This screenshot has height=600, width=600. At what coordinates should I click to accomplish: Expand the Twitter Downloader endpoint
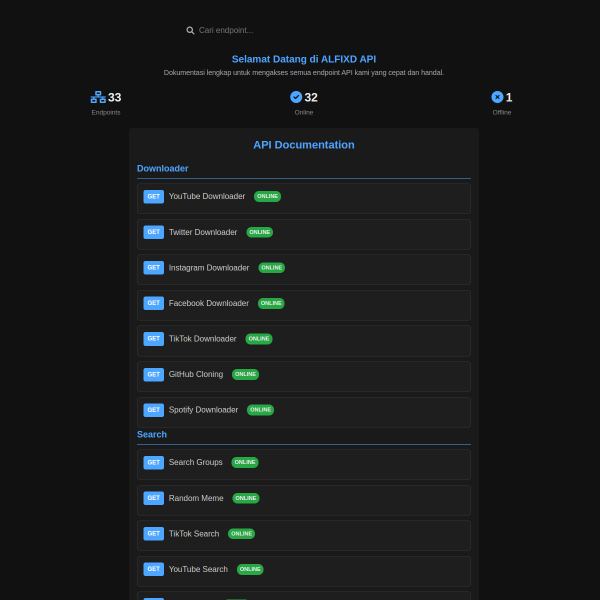click(304, 234)
